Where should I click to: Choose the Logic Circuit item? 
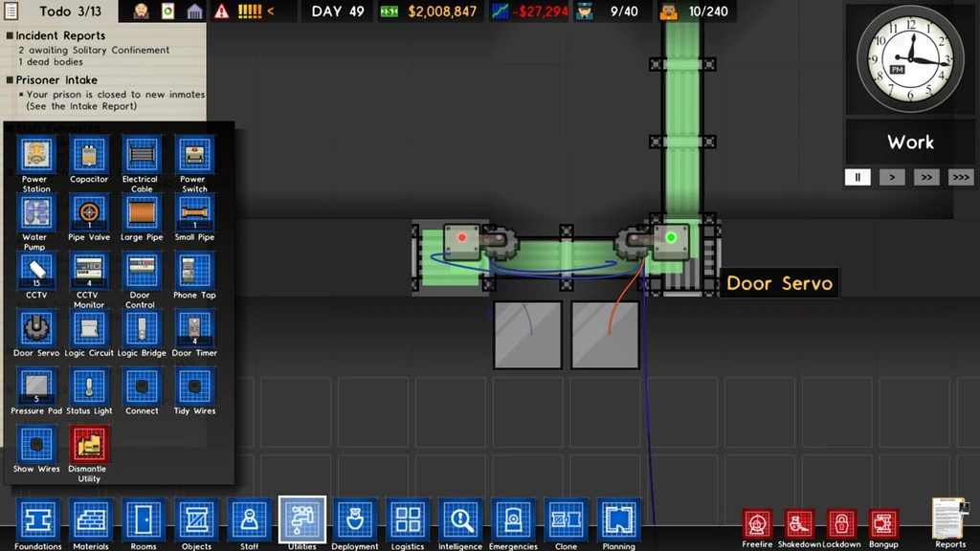click(89, 329)
